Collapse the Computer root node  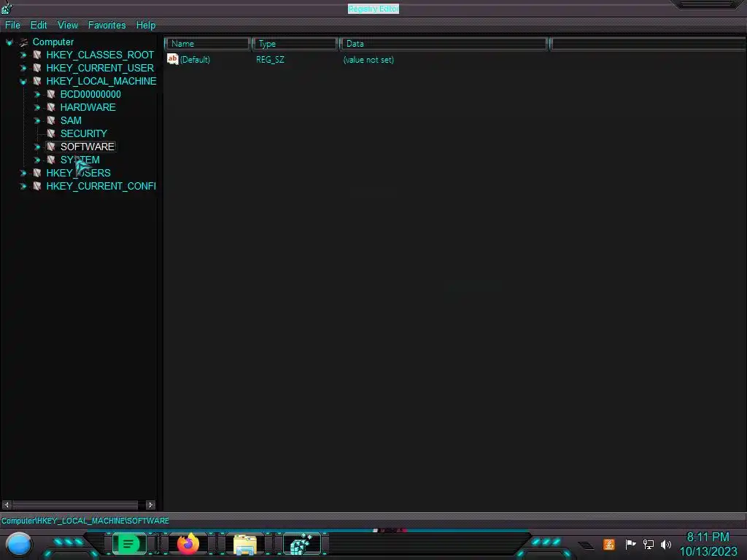9,42
